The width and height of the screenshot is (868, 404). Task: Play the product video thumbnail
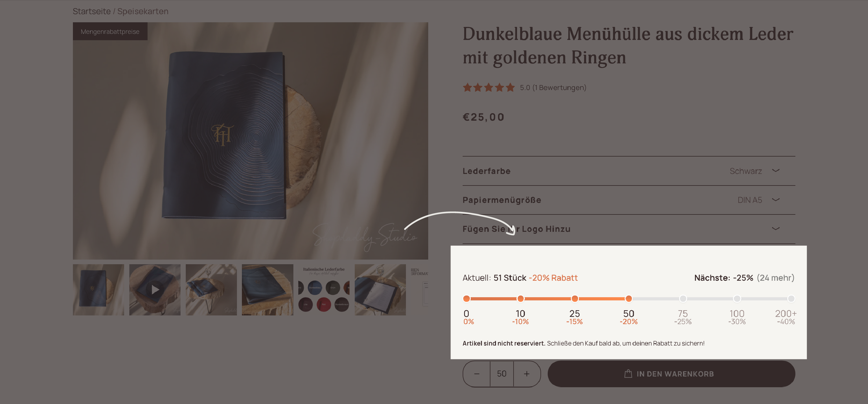tap(155, 290)
